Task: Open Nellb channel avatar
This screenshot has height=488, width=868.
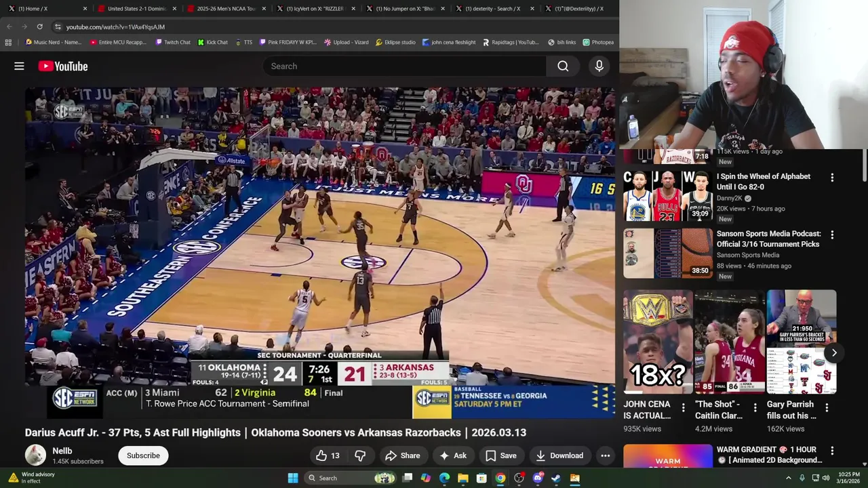Action: tap(35, 455)
